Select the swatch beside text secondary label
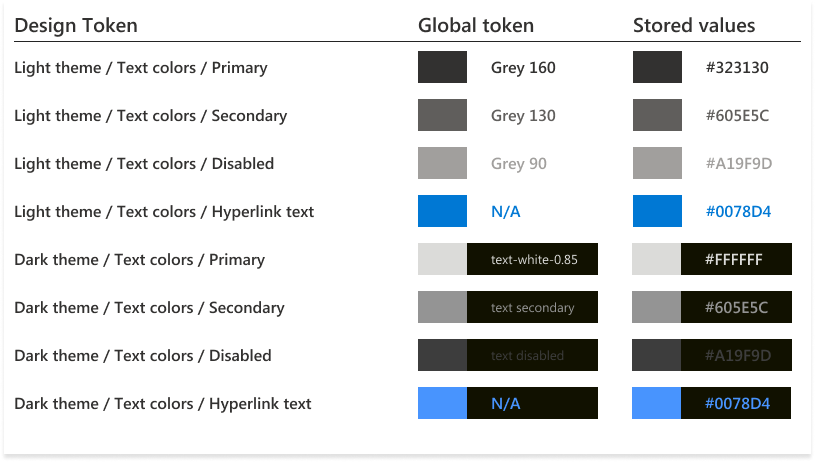Viewport: 815px width, 462px height. (x=442, y=307)
